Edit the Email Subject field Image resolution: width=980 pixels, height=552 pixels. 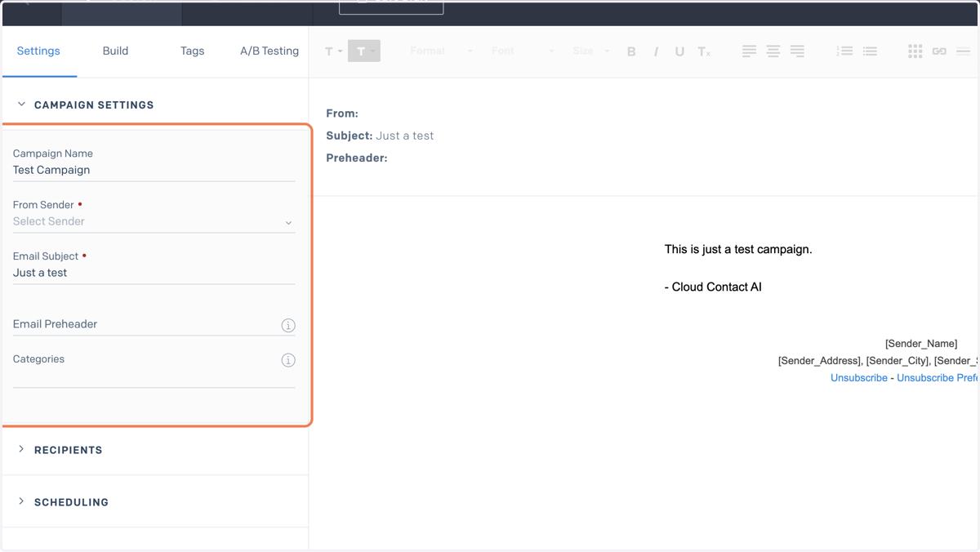coord(154,274)
